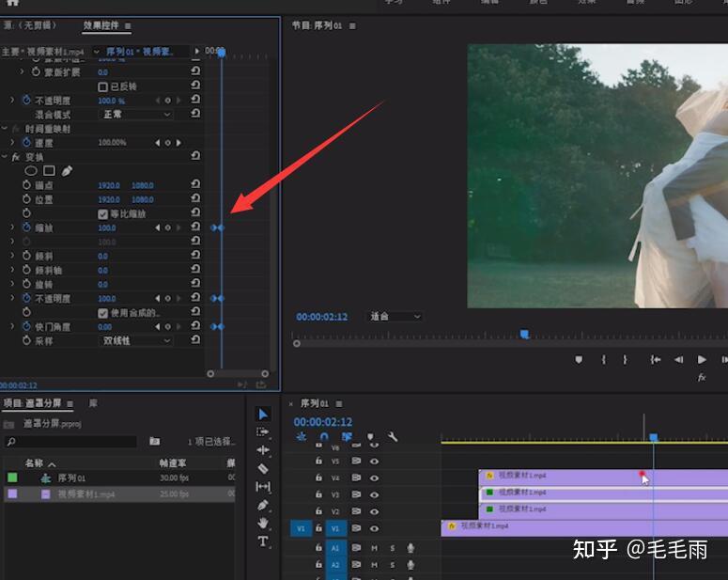Click the pen mask tool under 变换

[x=67, y=171]
